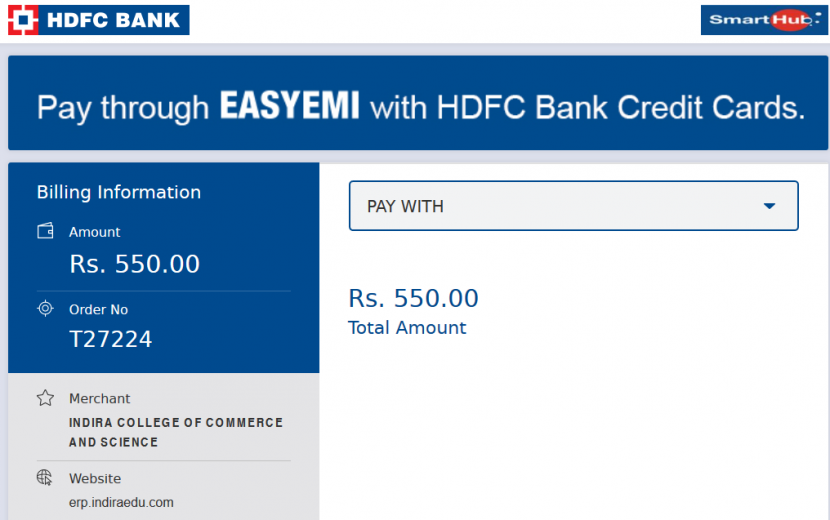Click the star icon beside Merchant
Screen dimensions: 830x520
tap(45, 398)
